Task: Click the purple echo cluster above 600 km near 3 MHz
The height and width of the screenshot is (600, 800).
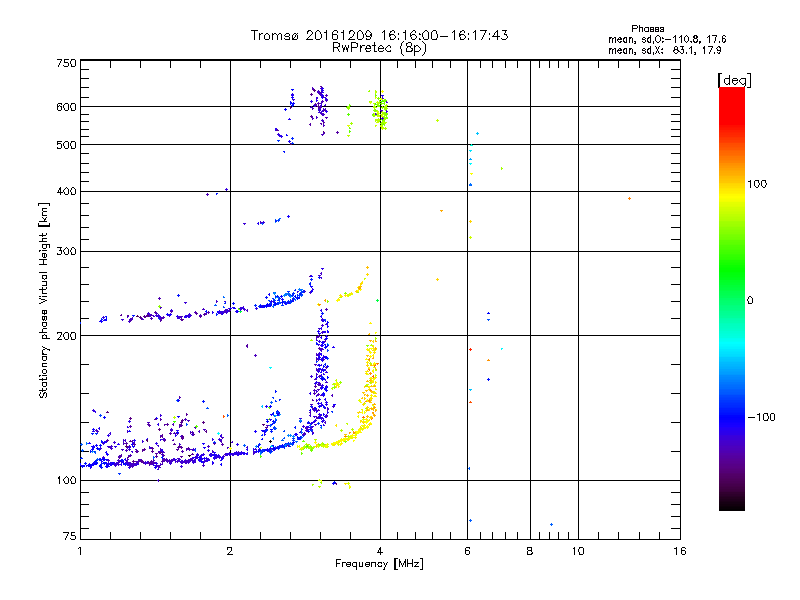Action: 319,110
